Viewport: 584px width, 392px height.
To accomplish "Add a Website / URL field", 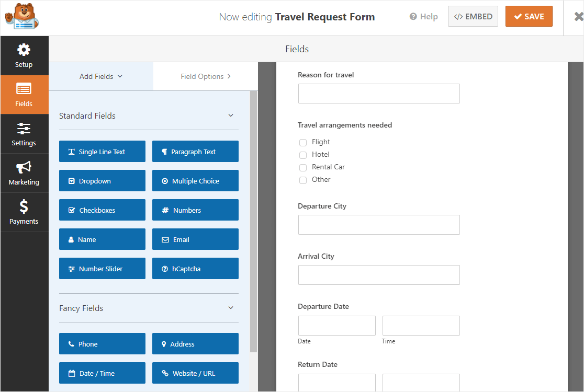I will click(195, 373).
